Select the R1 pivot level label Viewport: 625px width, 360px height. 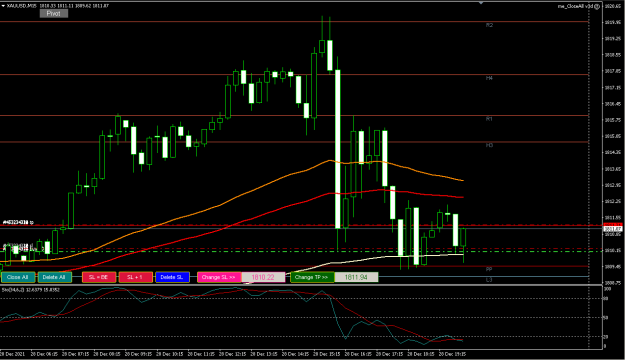[489, 119]
